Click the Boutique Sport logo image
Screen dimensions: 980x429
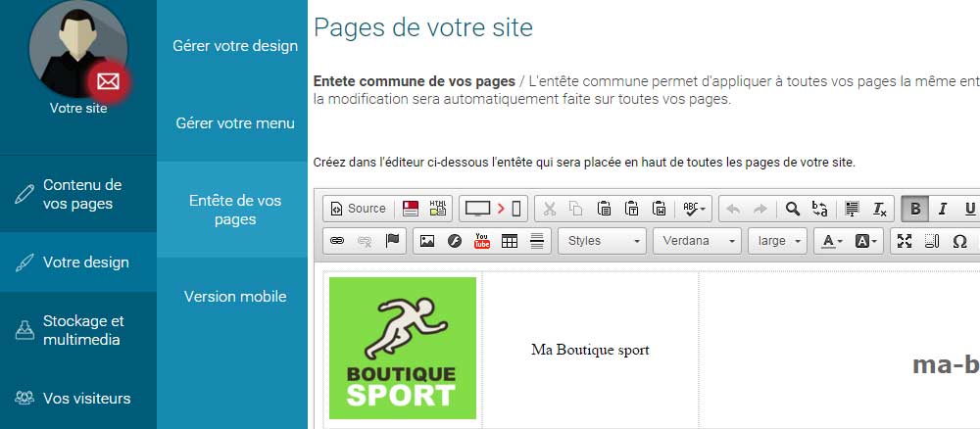pos(403,348)
